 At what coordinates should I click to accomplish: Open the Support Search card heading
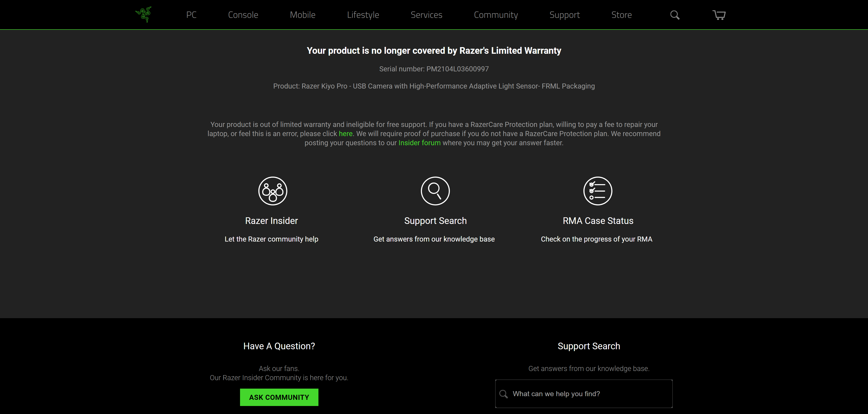[x=435, y=220]
